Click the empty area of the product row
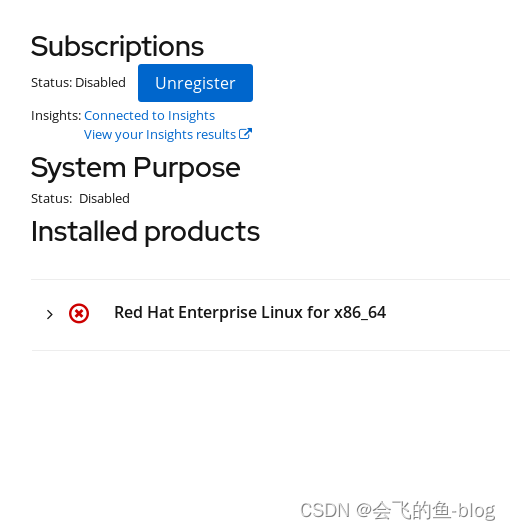Image resolution: width=510 pixels, height=530 pixels. pos(446,315)
